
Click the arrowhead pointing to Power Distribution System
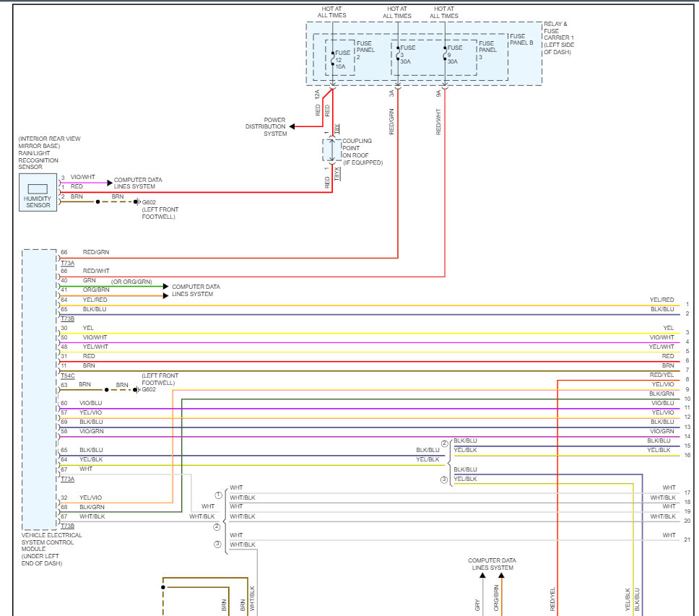coord(294,126)
